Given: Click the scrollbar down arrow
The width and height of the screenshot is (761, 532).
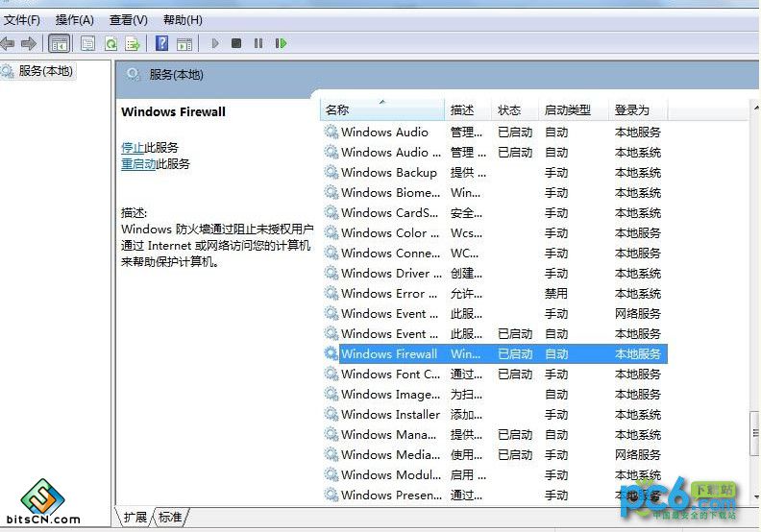Looking at the screenshot, I should [755, 496].
